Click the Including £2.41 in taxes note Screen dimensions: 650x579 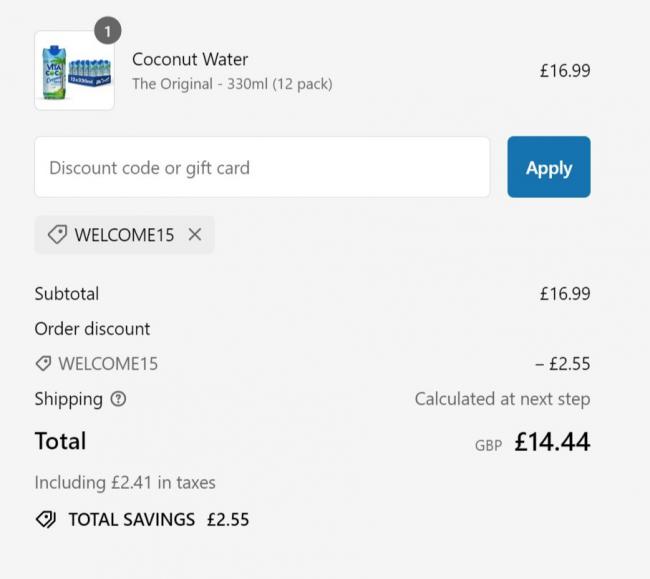pyautogui.click(x=125, y=482)
